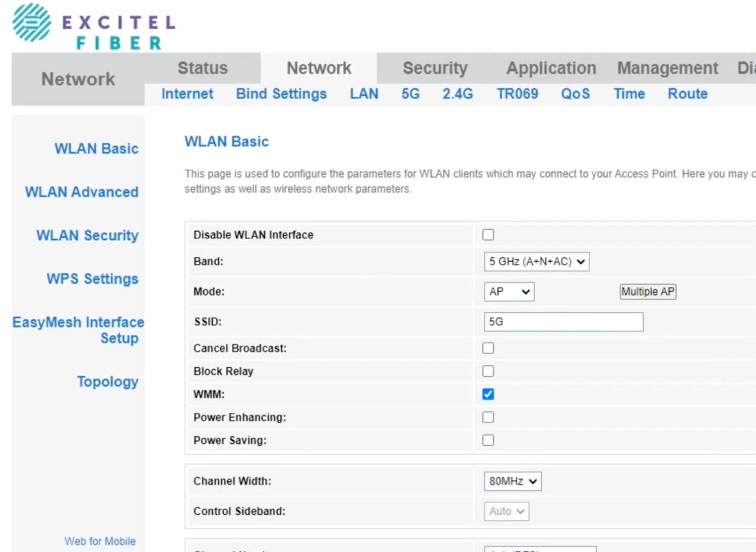Enable the Power Enhancing option
The width and height of the screenshot is (756, 552).
pyautogui.click(x=488, y=417)
